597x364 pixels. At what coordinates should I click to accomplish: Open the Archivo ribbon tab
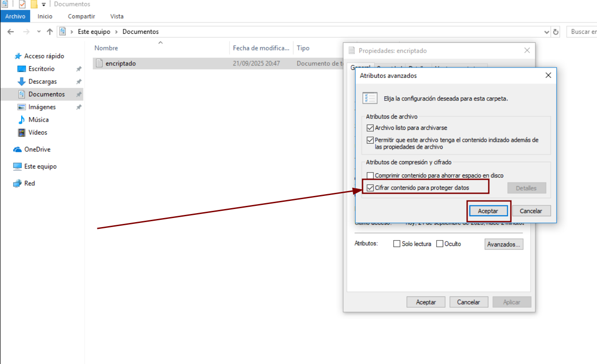[x=15, y=16]
